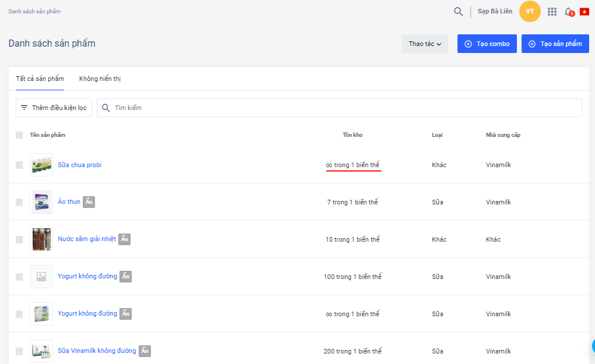Click the Sữa chua probi product thumbnail
This screenshot has width=595, height=364.
pyautogui.click(x=41, y=165)
